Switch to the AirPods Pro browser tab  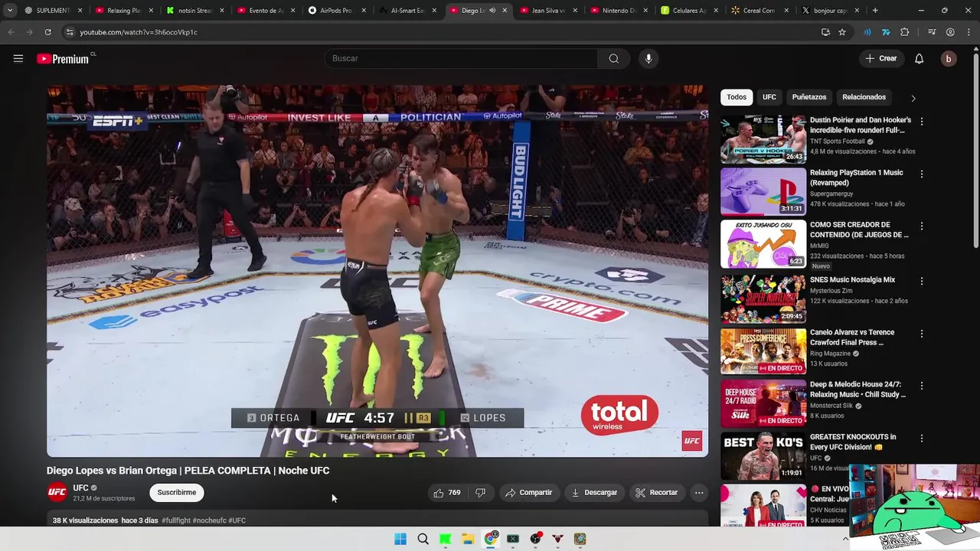click(335, 11)
